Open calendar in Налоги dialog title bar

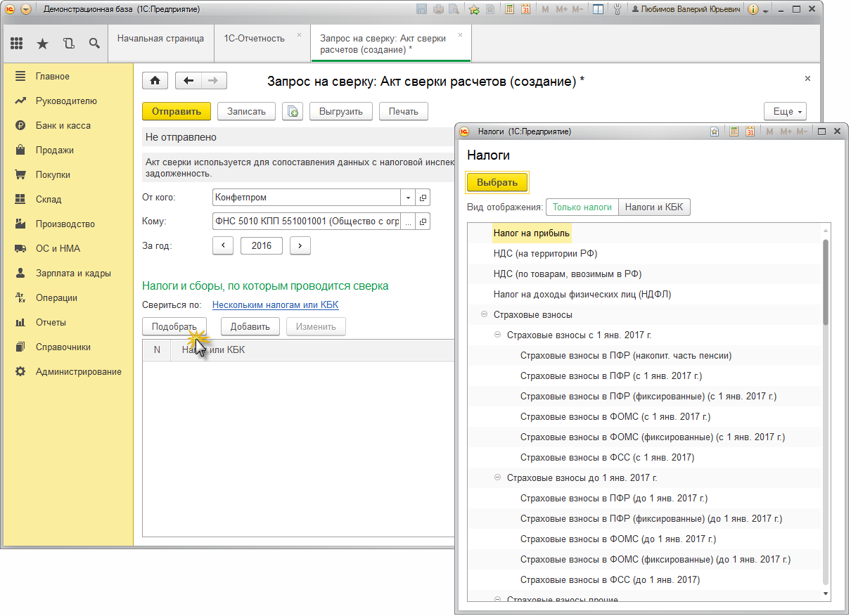750,131
